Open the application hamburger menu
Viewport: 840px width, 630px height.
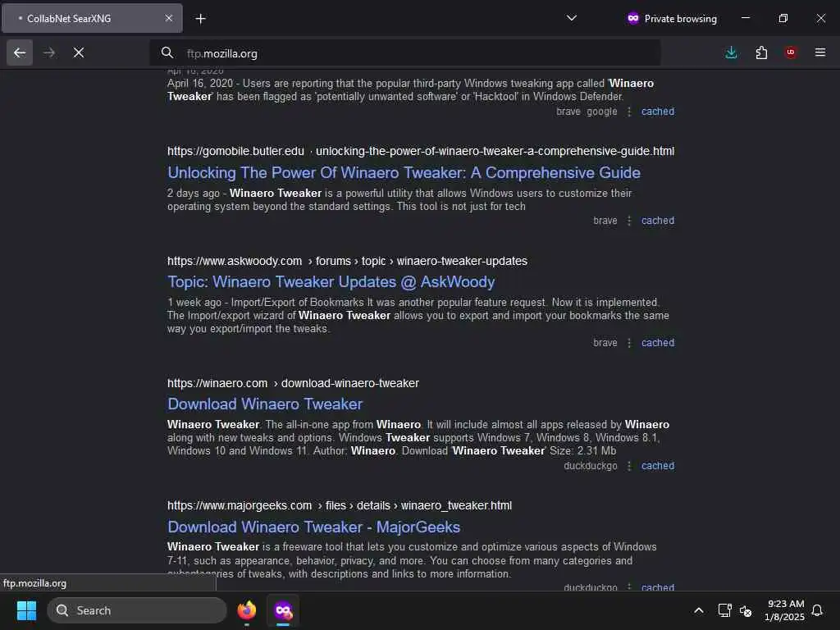click(820, 52)
